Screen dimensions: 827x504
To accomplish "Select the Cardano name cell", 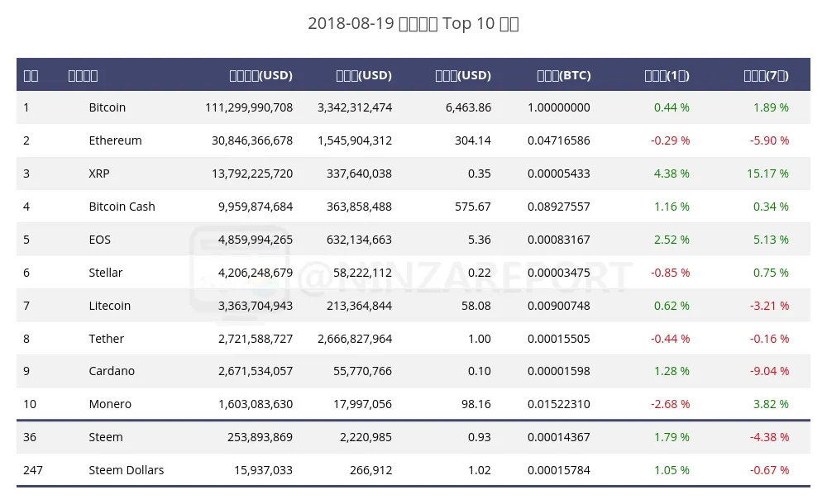I will tap(112, 371).
